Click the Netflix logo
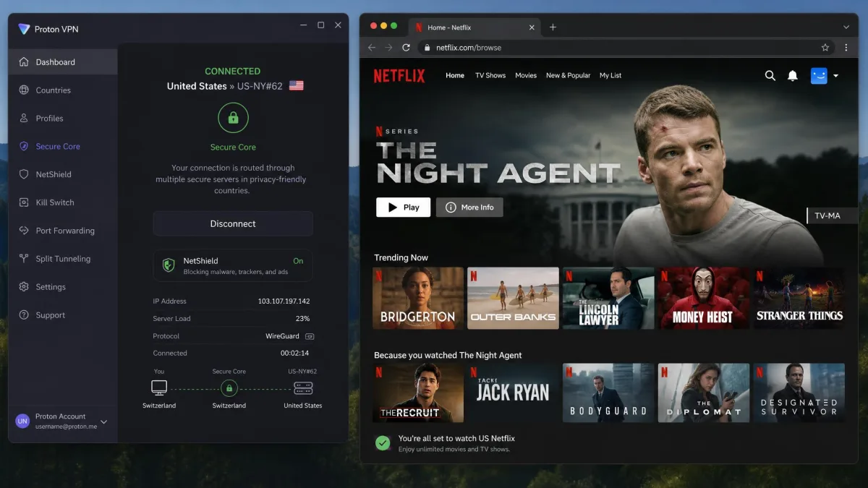The image size is (868, 488). [399, 75]
